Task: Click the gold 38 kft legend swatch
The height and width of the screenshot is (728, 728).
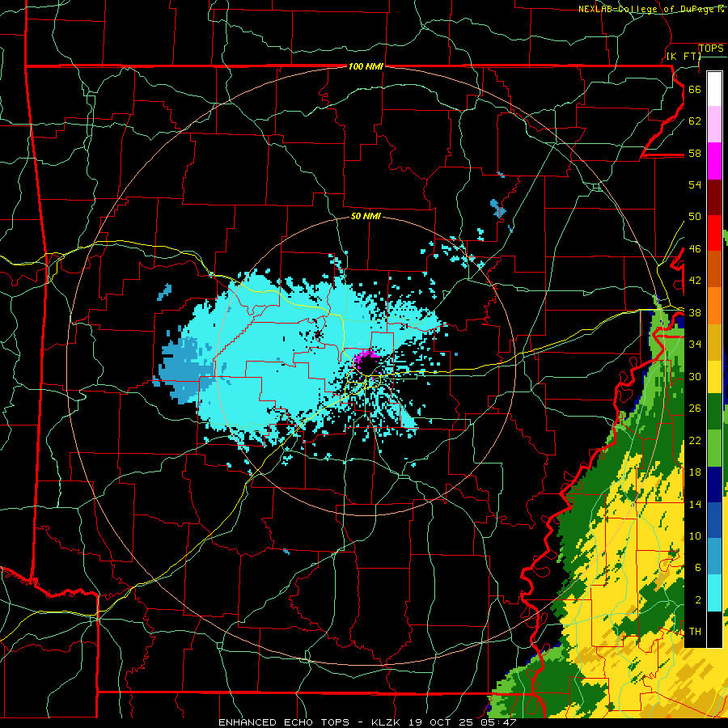Action: click(x=714, y=341)
